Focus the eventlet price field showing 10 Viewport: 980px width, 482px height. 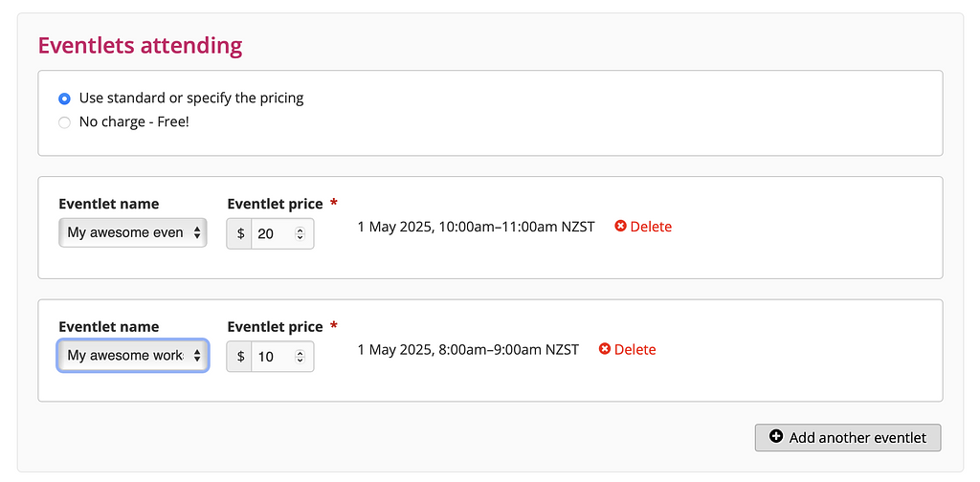click(x=275, y=357)
